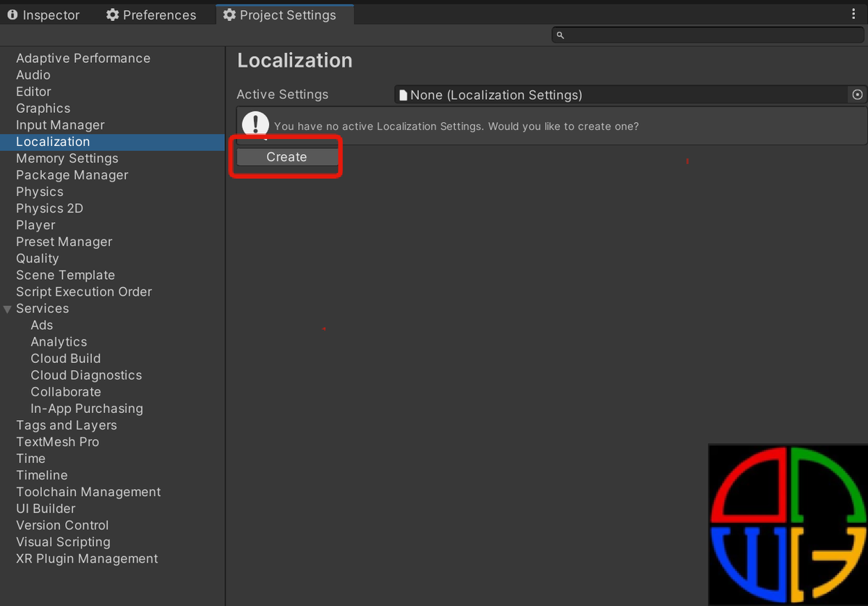The width and height of the screenshot is (868, 606).
Task: Open the Player settings
Action: coord(36,225)
